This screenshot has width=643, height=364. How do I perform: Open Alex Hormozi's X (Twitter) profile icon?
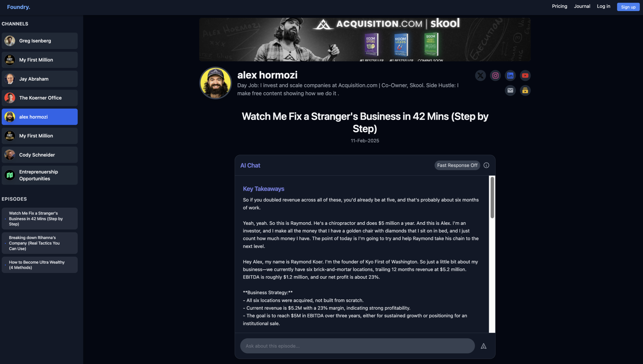pyautogui.click(x=480, y=76)
